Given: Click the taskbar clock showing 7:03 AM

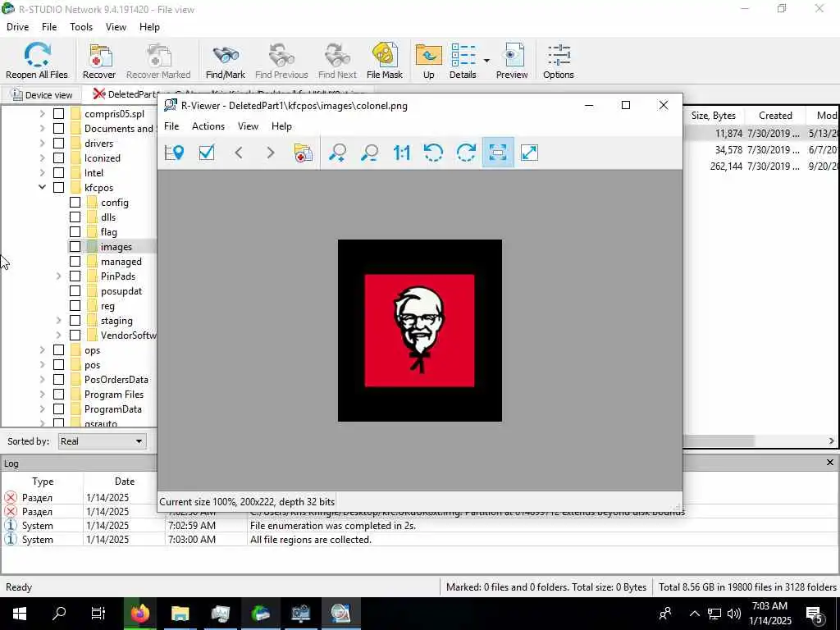Looking at the screenshot, I should coord(769,614).
